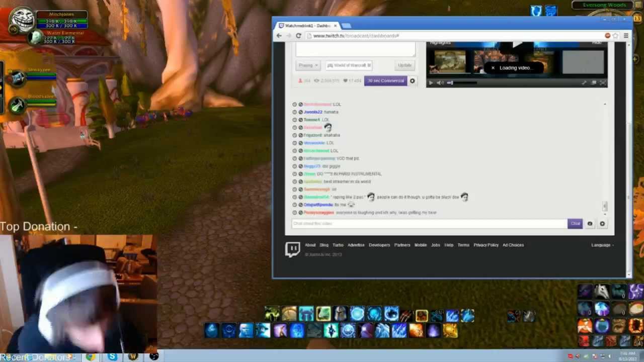Play the stream preview video
Screen dimensions: 644x362
point(431,82)
